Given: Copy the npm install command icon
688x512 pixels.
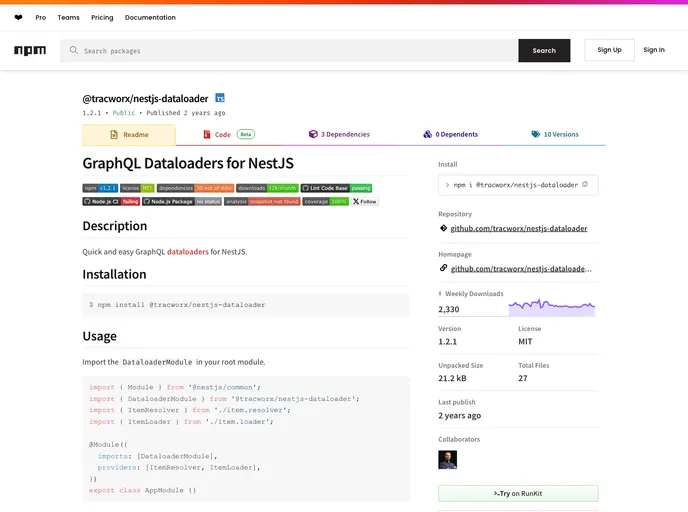Looking at the screenshot, I should (585, 185).
